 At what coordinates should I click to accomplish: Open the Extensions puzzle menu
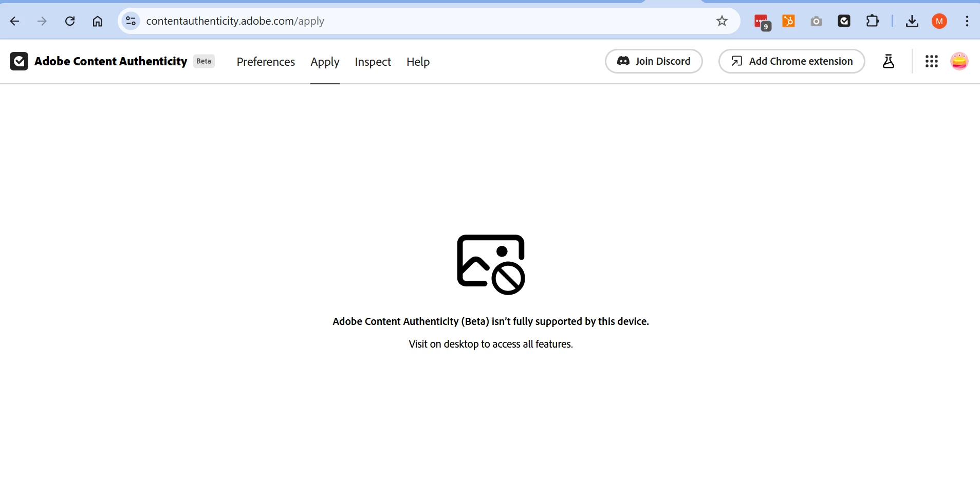coord(872,21)
